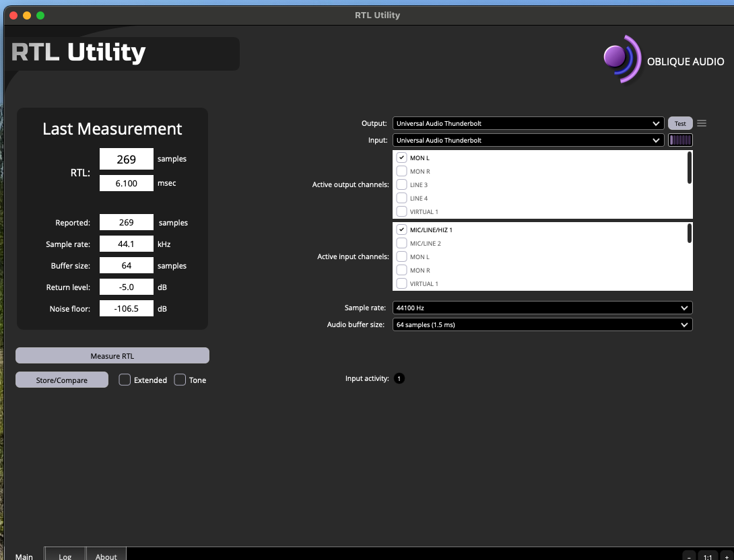Click the "Reported:" label
The height and width of the screenshot is (560, 734).
tap(73, 223)
